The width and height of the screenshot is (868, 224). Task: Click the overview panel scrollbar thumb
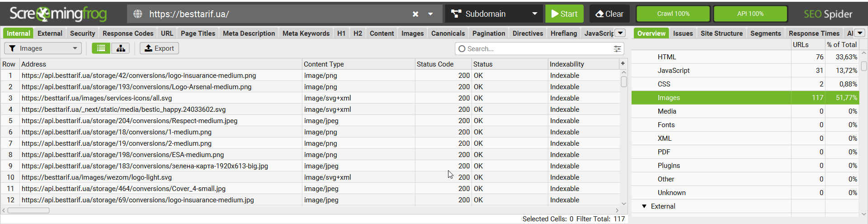(864, 66)
